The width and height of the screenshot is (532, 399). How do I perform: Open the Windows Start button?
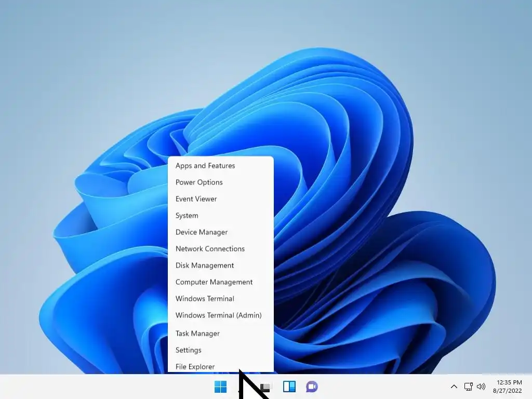pyautogui.click(x=220, y=387)
